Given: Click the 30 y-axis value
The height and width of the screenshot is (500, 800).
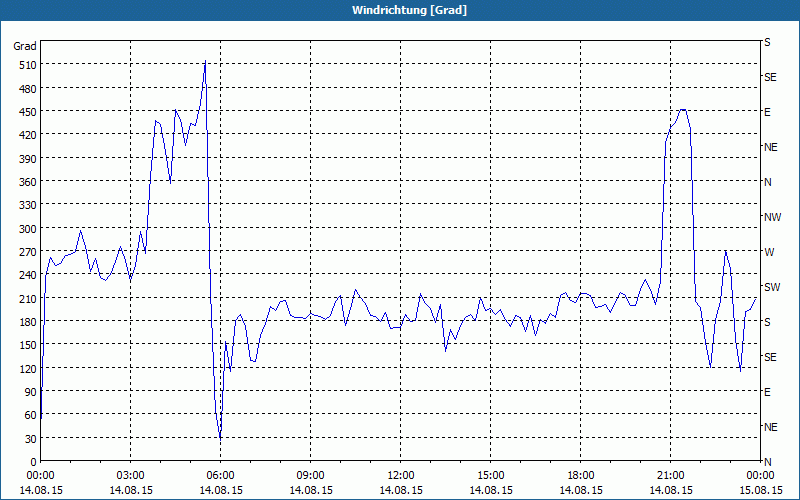Looking at the screenshot, I should coord(31,439).
